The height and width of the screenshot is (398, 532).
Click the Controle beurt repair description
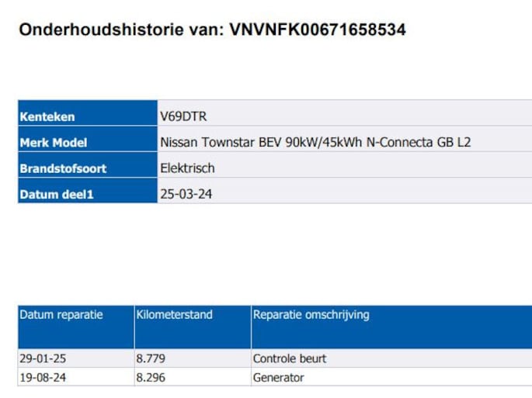pos(290,359)
